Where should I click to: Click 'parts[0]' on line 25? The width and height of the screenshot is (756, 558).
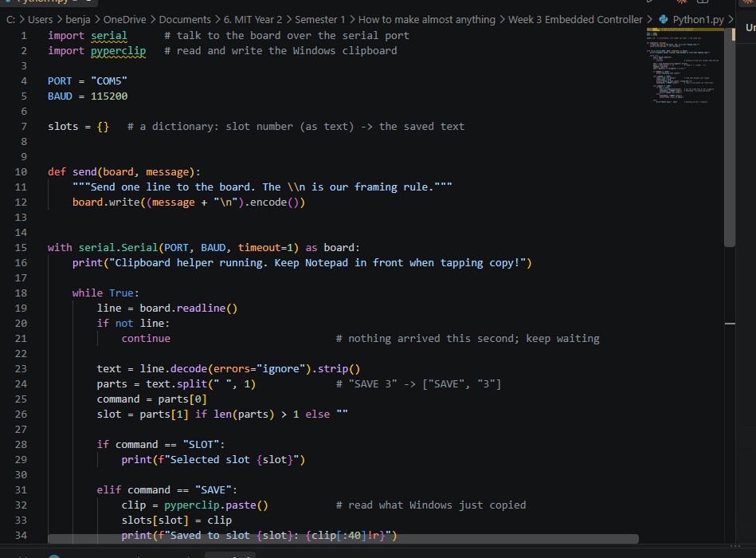[x=182, y=399]
